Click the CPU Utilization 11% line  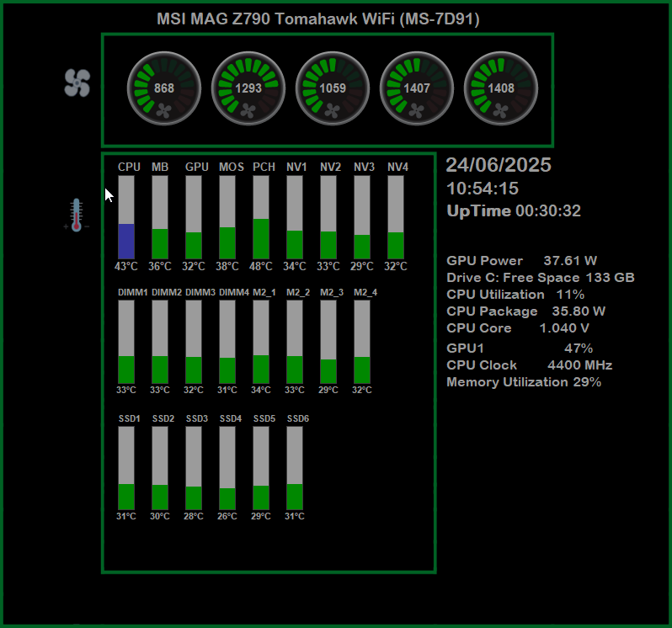coord(515,295)
